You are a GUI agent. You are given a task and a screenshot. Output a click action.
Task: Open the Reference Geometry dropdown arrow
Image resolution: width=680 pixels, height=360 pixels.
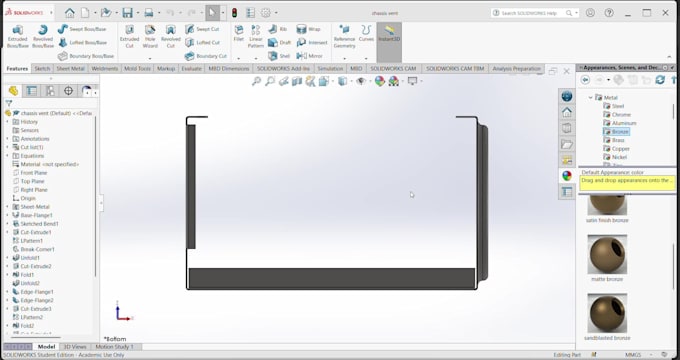coord(344,59)
